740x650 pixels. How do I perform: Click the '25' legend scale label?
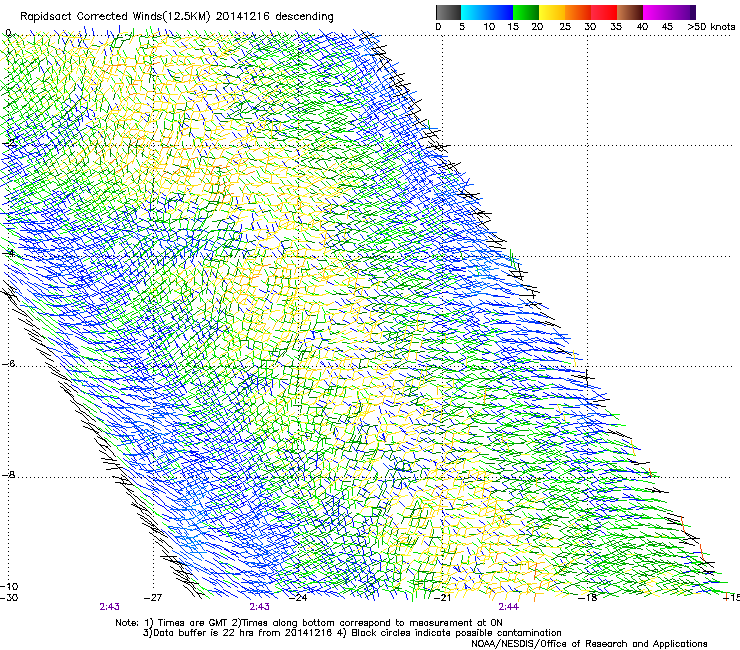[x=565, y=26]
